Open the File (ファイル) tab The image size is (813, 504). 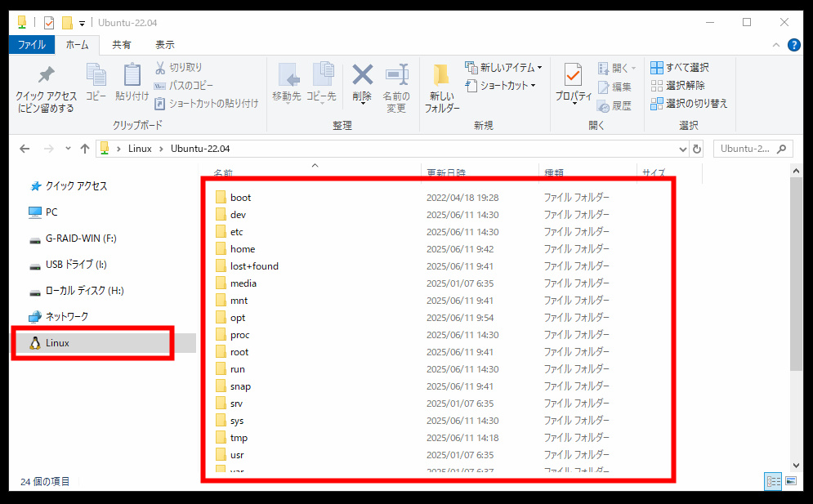point(32,45)
